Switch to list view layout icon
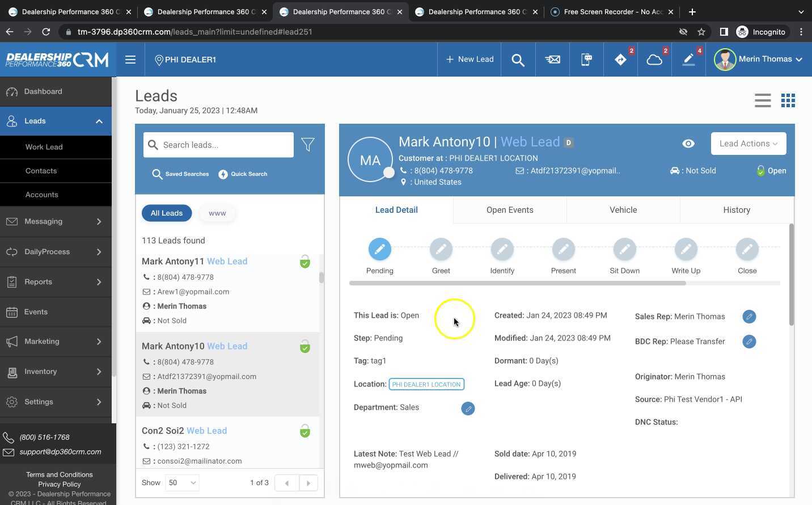 [763, 100]
